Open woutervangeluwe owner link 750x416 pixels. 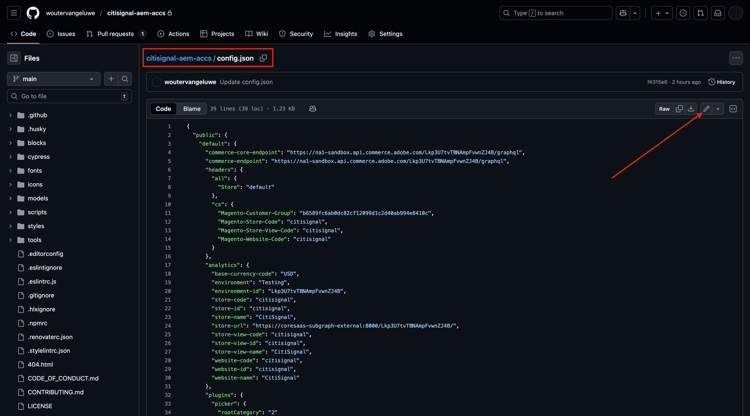pyautogui.click(x=70, y=13)
